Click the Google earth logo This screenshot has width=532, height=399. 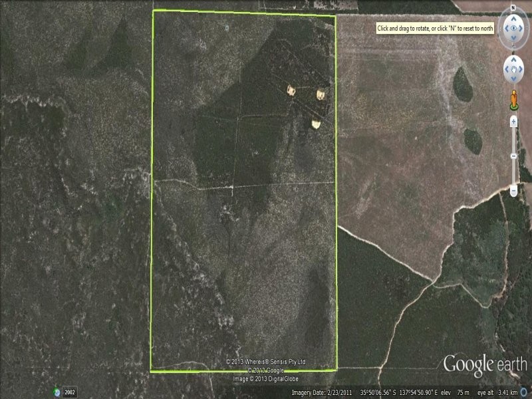(485, 364)
